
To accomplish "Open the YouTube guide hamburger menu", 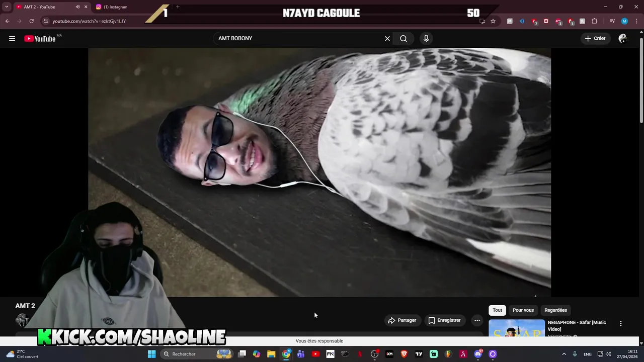I will pyautogui.click(x=12, y=39).
